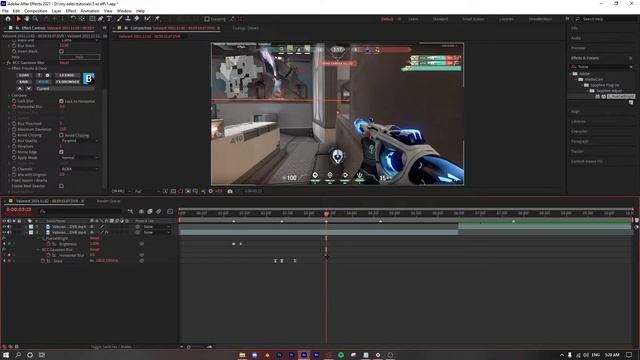Click the Home icon in the toolbar
The height and width of the screenshot is (360, 640).
pyautogui.click(x=8, y=19)
